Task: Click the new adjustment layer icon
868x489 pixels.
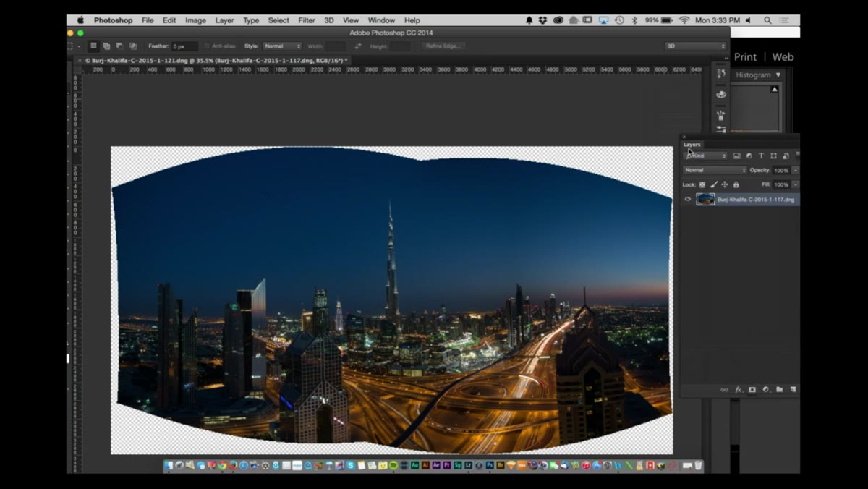Action: 766,390
